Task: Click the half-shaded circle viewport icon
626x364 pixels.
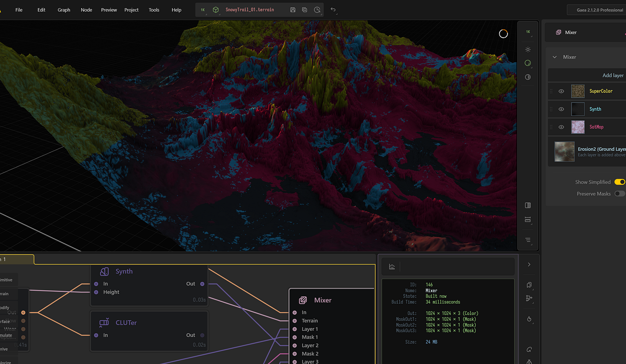Action: point(528,77)
